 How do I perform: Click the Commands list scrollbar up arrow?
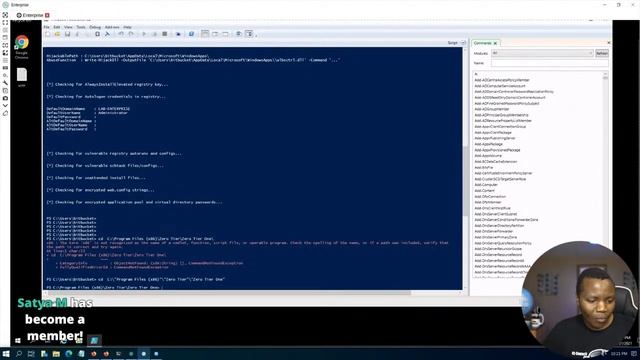click(605, 74)
